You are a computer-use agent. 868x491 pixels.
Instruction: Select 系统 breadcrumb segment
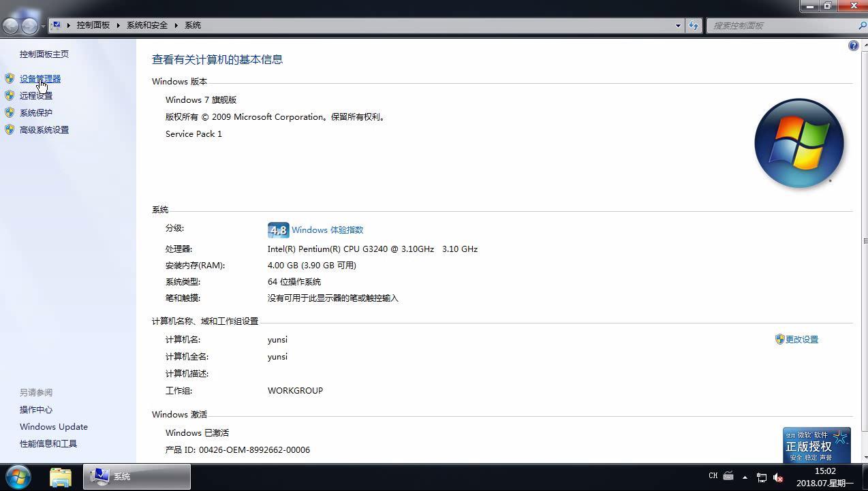(x=193, y=25)
